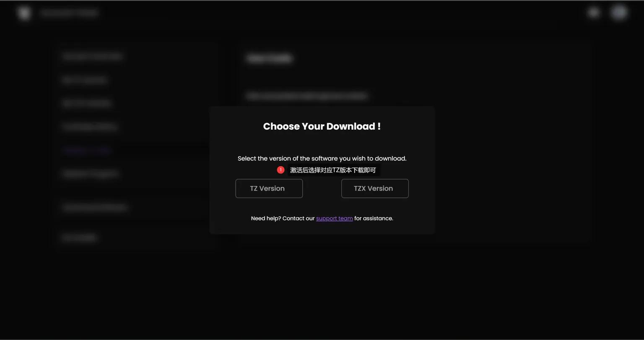Click the red number 1 badge
Screen dimensions: 644x340
coord(280,170)
